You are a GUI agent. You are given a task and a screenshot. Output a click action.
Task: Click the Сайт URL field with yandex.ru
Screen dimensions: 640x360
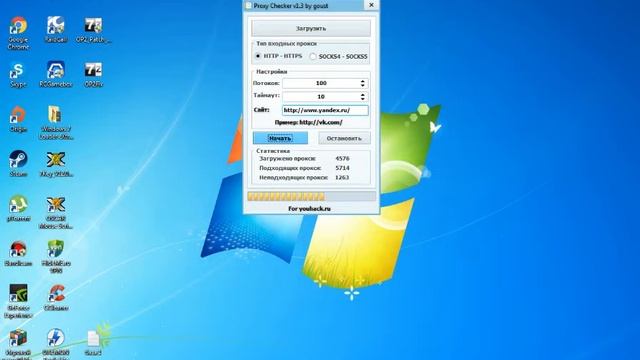point(325,110)
